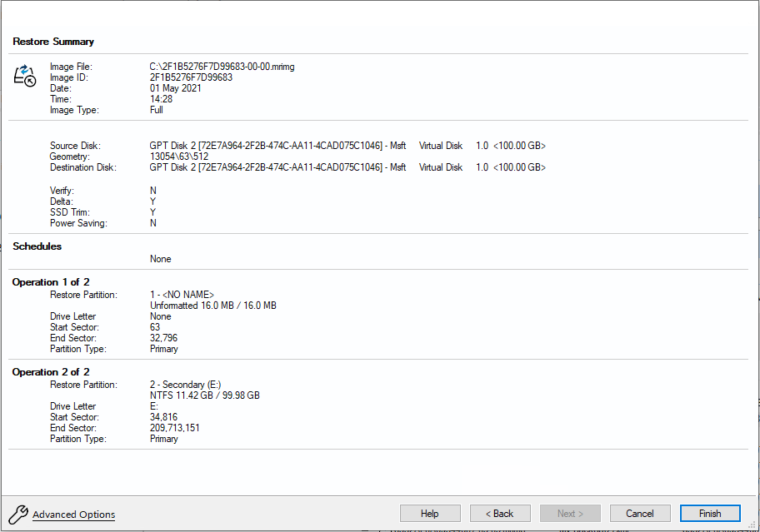
Task: Click the Power Saving label
Action: [x=77, y=223]
